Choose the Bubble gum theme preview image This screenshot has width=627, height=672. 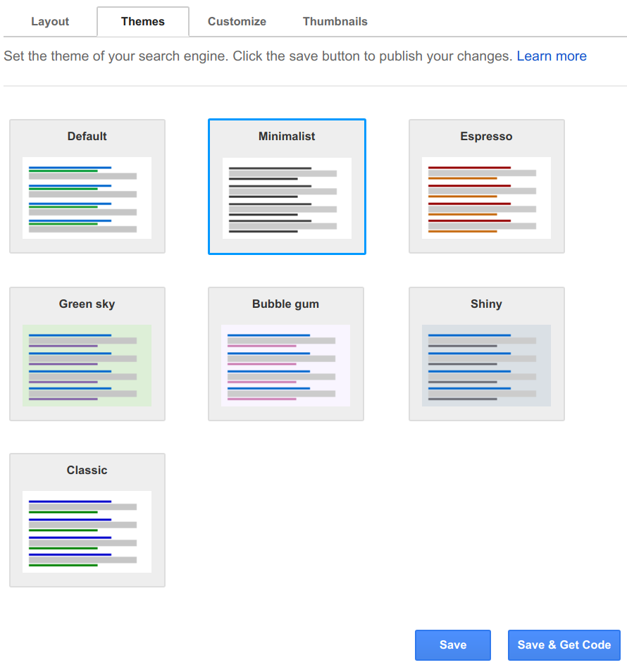click(285, 366)
